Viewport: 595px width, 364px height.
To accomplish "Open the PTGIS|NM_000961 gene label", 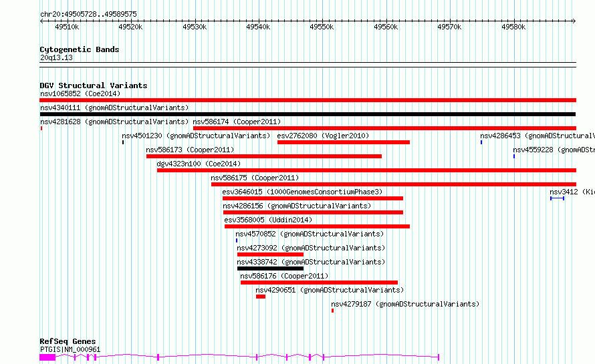I will (x=70, y=349).
